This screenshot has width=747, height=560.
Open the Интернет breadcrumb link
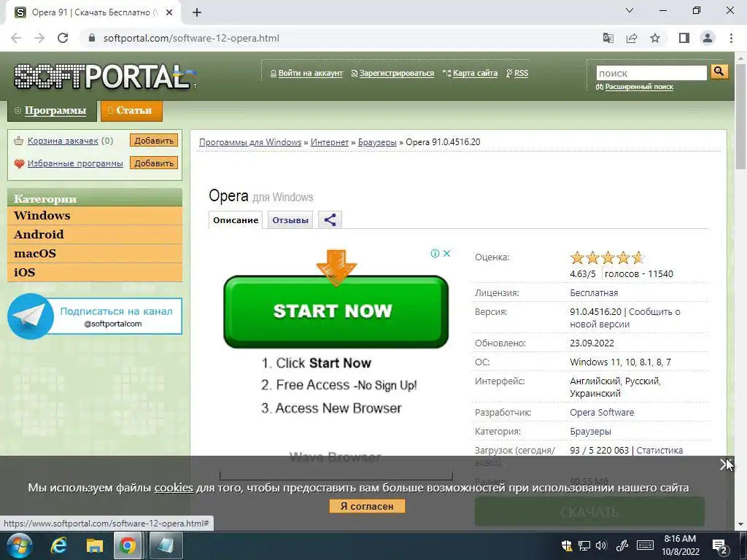tap(330, 142)
